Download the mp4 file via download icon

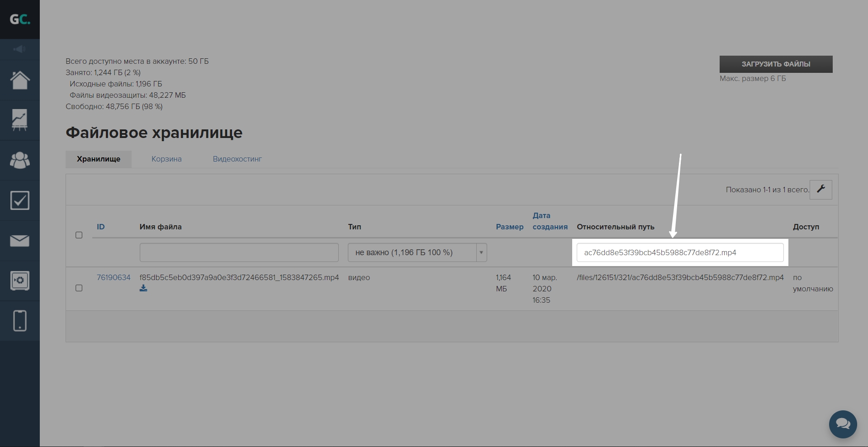coord(143,288)
